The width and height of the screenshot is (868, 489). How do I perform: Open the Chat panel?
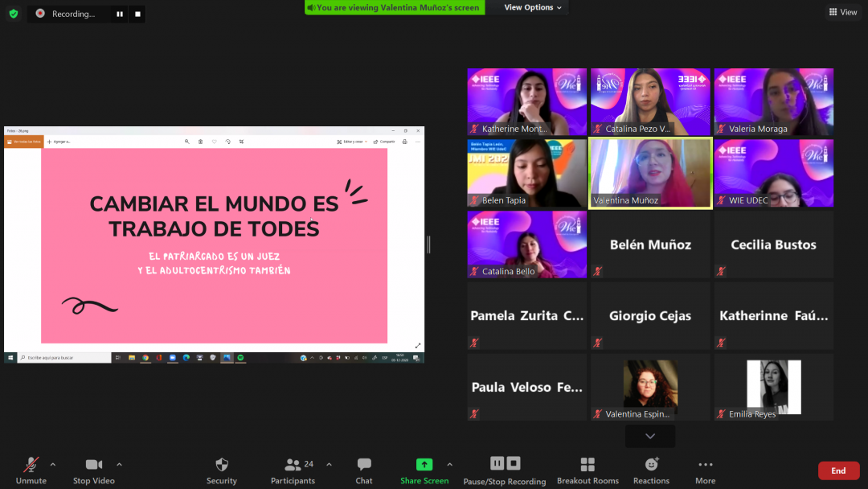364,470
